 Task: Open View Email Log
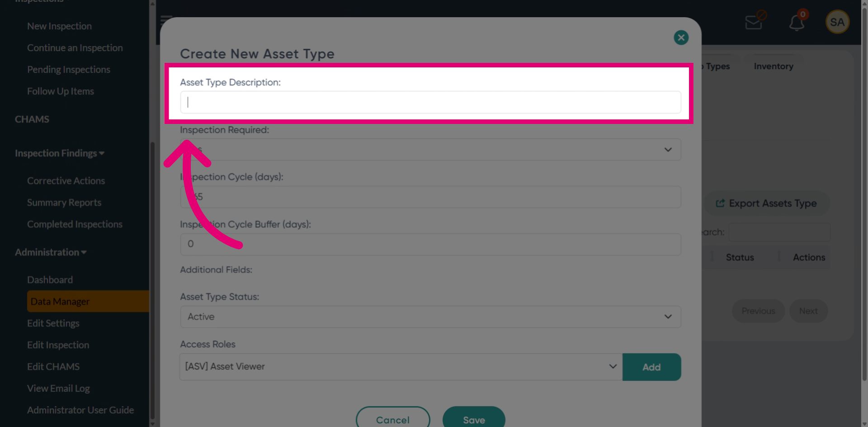pos(58,389)
